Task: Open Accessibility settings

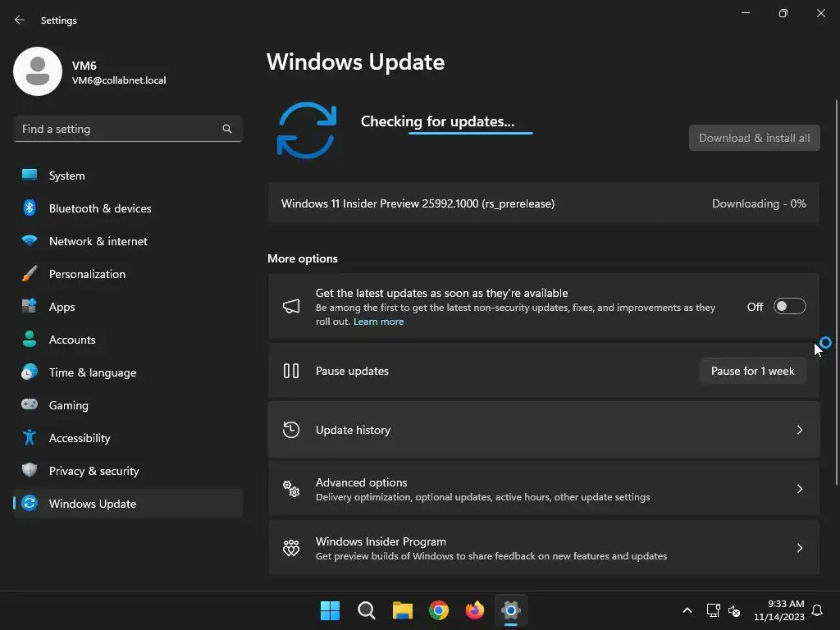Action: [x=128, y=438]
